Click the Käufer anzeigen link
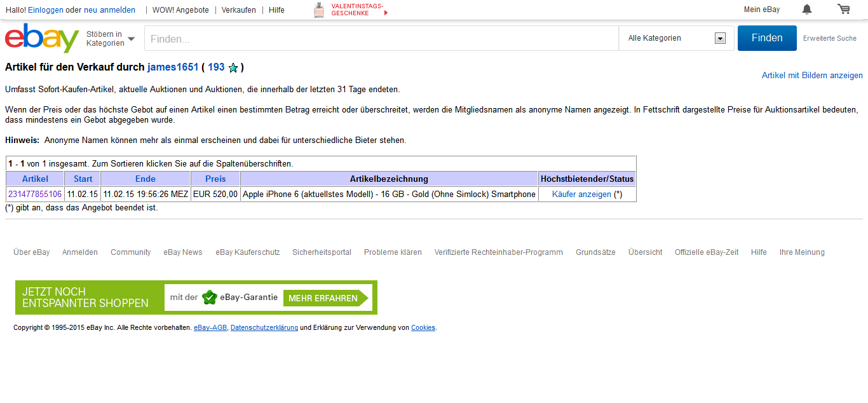The width and height of the screenshot is (868, 403). pyautogui.click(x=581, y=194)
